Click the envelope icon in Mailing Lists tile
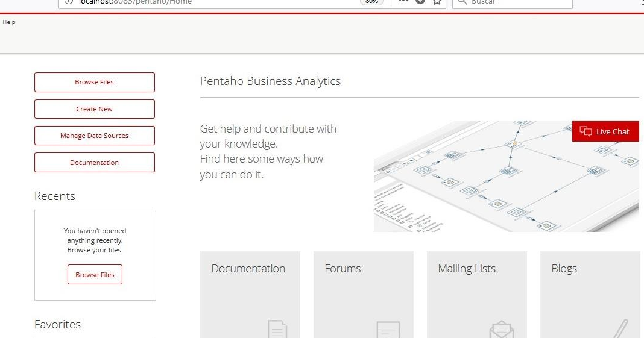Viewport: 644px width, 338px height. coord(501,330)
